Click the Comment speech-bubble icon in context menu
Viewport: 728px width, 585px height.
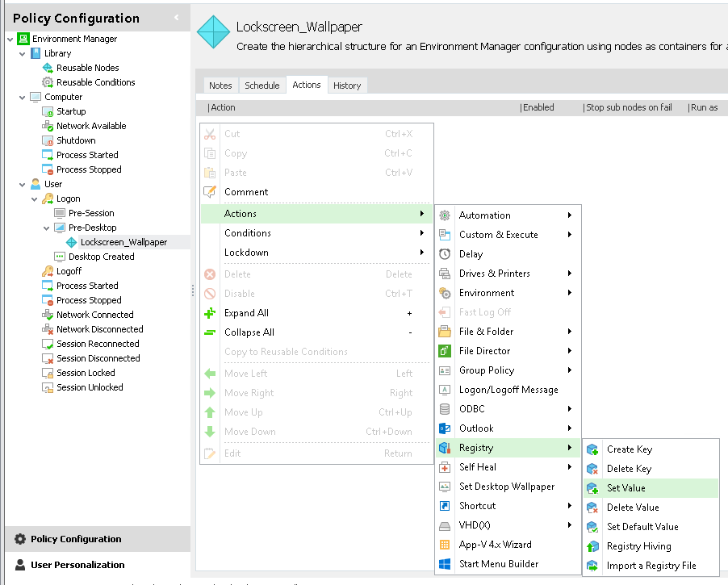click(x=210, y=192)
